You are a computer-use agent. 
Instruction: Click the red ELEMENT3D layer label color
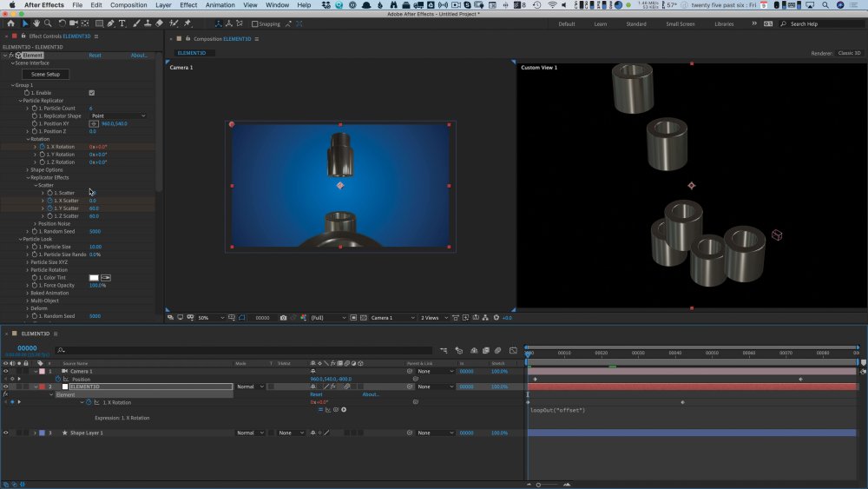pyautogui.click(x=42, y=387)
